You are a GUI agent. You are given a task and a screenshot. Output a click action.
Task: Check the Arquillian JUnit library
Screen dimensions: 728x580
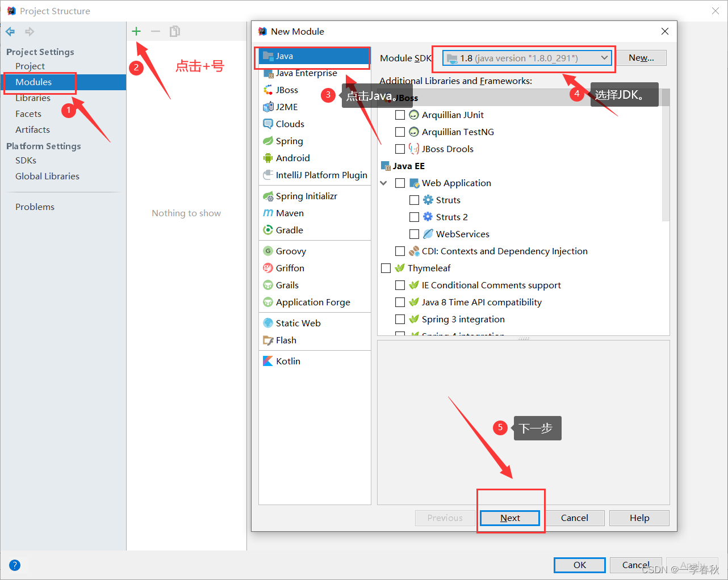click(400, 115)
